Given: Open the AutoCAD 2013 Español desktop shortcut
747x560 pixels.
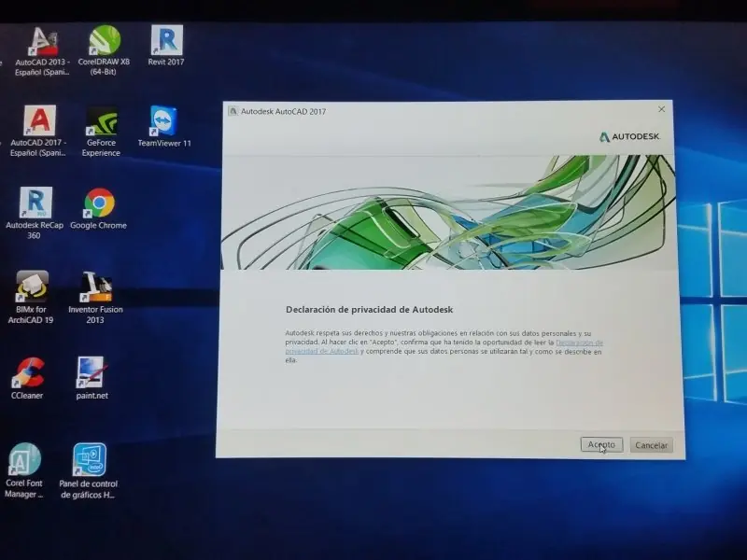Looking at the screenshot, I should pos(43,51).
